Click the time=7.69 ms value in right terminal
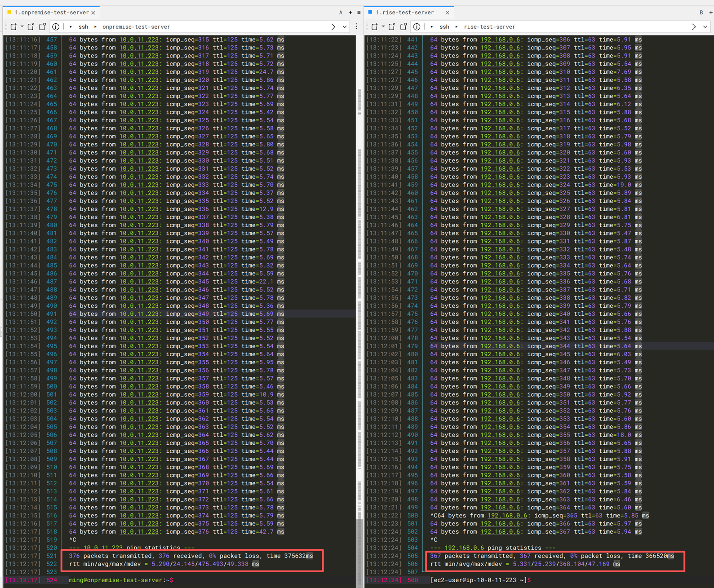Viewport: 714px width, 588px height. [621, 72]
